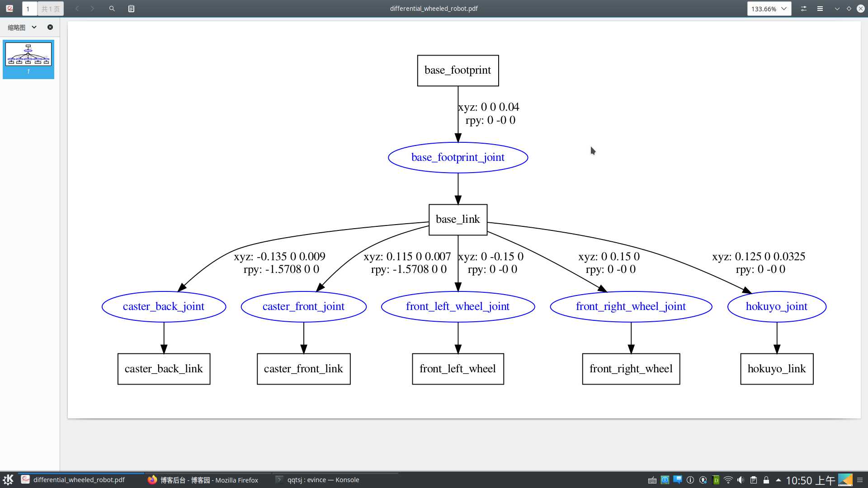Screen dimensions: 868x488
Task: Switch to the Konsole taskbar entry
Action: click(335, 480)
